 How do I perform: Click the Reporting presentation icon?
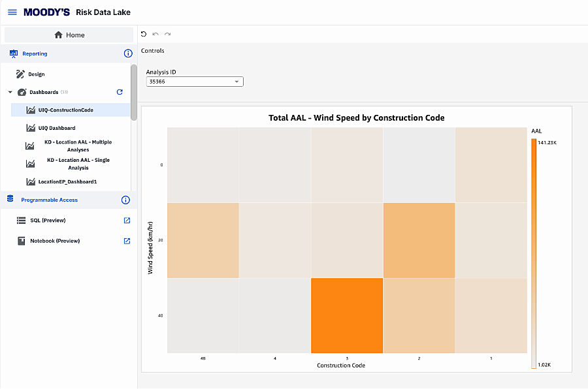(x=14, y=54)
